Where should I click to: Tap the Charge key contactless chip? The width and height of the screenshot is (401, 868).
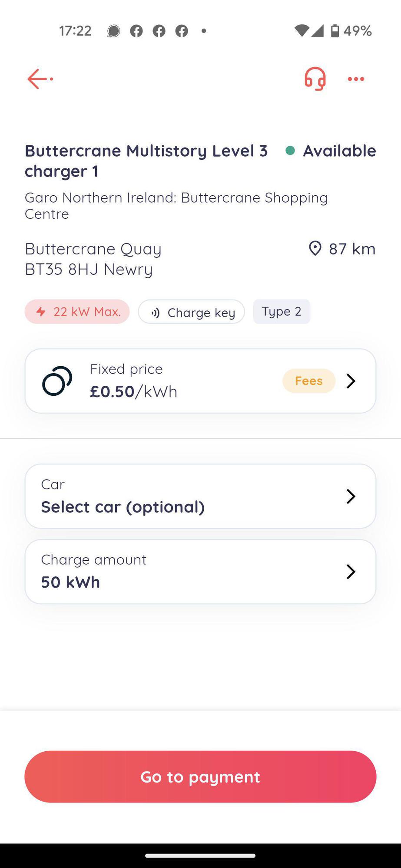pos(192,312)
